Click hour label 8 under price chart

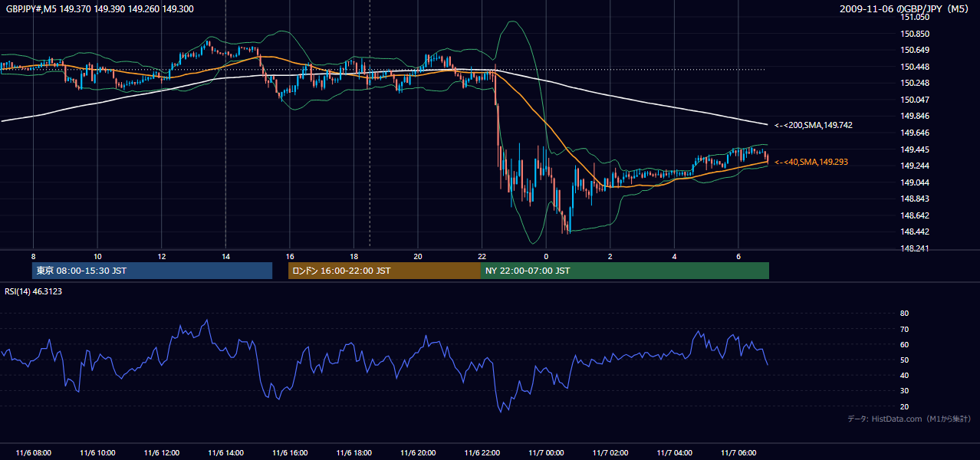coord(33,255)
